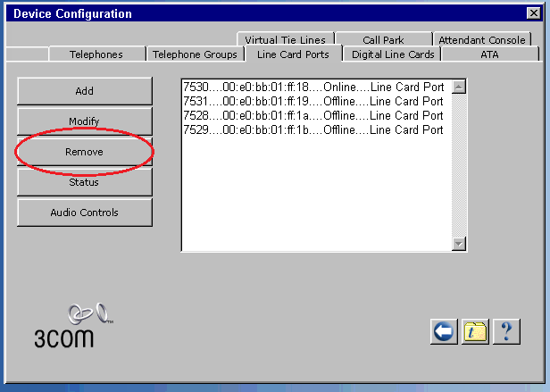Click the Modify button

click(x=84, y=121)
